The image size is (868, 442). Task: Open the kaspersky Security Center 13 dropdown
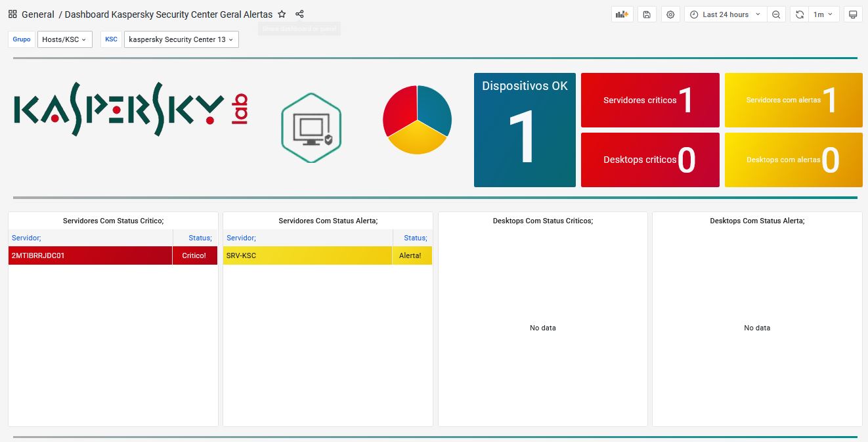[x=181, y=39]
